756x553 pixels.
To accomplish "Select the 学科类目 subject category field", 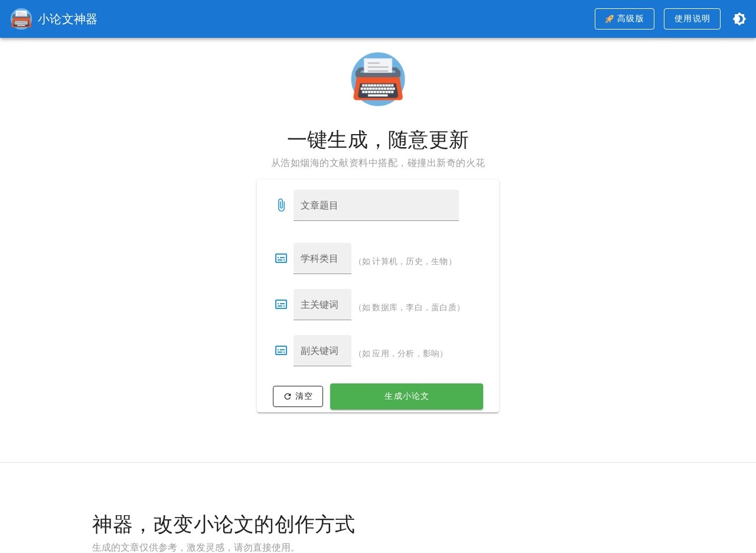I will (322, 258).
